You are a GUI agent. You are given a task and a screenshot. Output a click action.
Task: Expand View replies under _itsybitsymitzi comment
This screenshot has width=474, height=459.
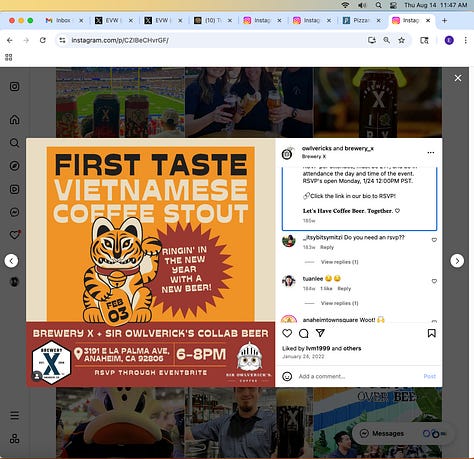pyautogui.click(x=339, y=262)
